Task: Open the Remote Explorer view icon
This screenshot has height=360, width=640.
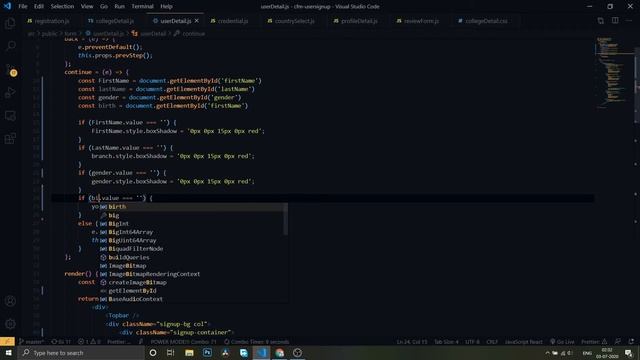Action: 11,116
